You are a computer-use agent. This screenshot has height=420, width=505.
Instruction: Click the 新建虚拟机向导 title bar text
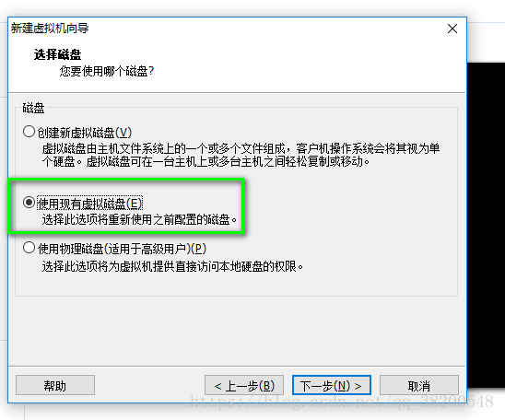pyautogui.click(x=50, y=29)
